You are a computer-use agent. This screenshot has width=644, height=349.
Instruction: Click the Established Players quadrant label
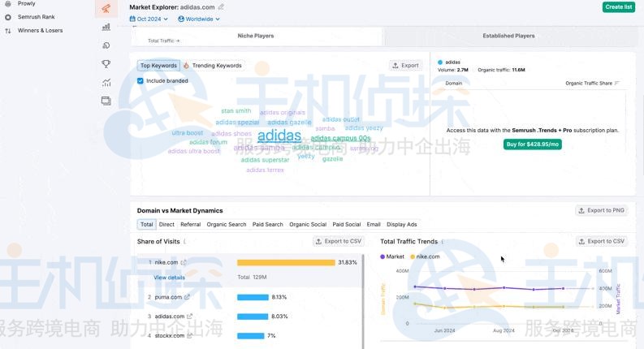508,36
